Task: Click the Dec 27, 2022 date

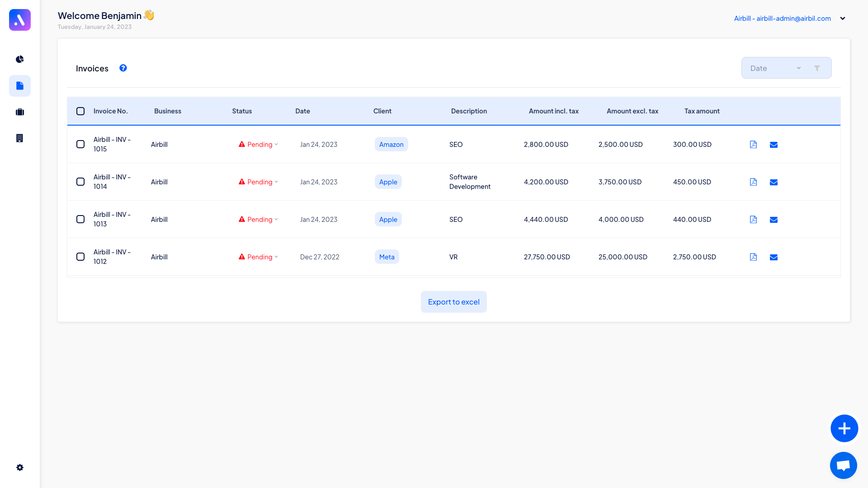Action: point(320,257)
